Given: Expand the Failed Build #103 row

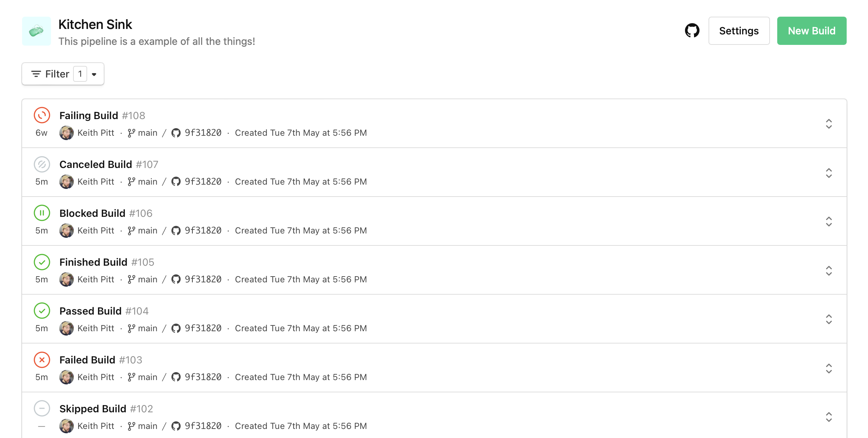Looking at the screenshot, I should (829, 368).
